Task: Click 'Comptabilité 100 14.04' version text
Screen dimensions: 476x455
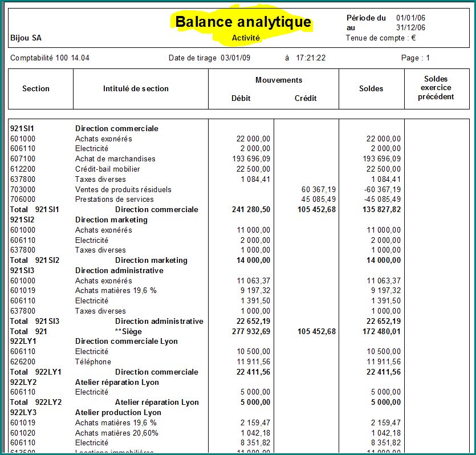Action: 50,58
